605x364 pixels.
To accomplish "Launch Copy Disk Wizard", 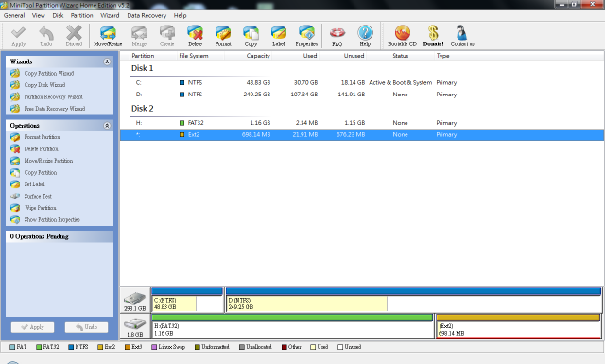I will click(44, 85).
